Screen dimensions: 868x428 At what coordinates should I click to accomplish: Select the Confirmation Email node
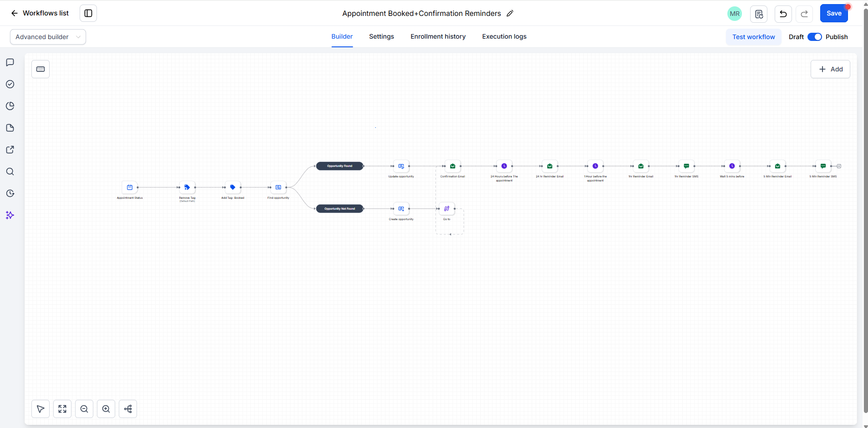click(452, 166)
